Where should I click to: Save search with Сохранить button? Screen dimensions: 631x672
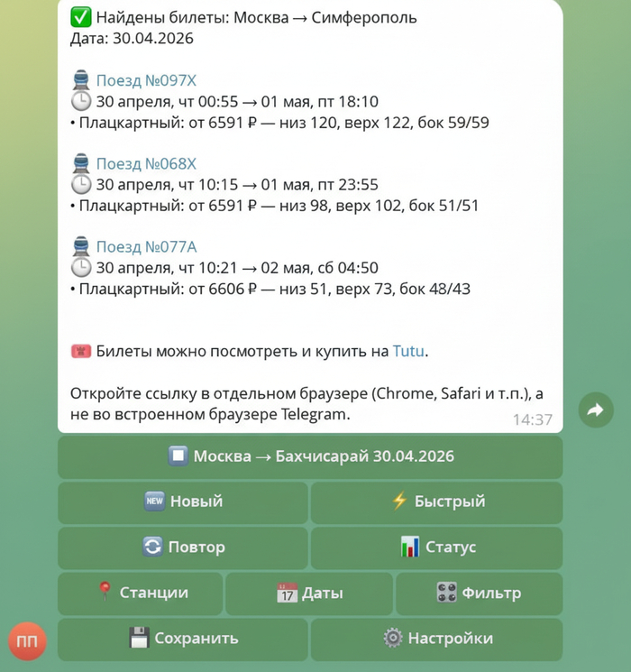183,639
